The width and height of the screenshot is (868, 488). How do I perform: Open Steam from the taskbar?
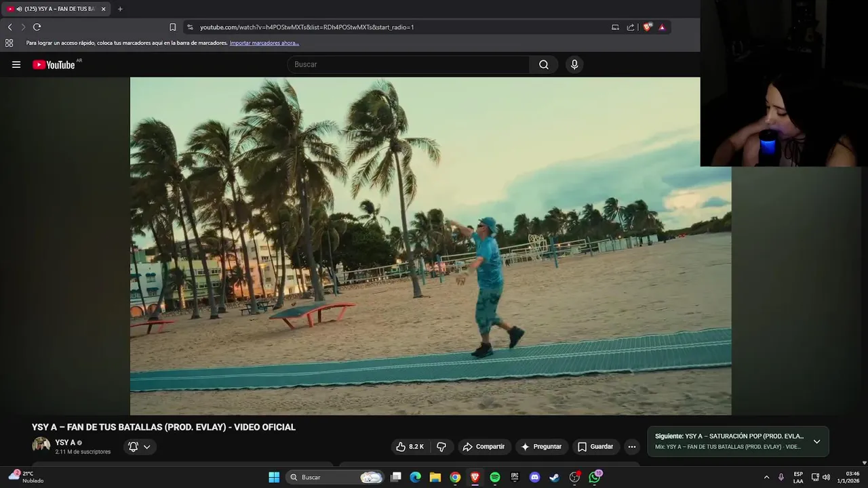tap(554, 477)
